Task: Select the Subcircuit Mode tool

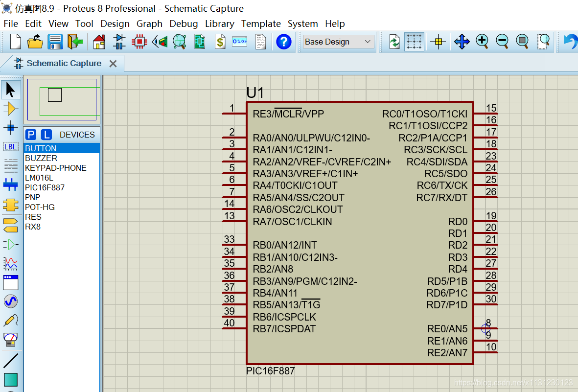Action: click(x=10, y=204)
